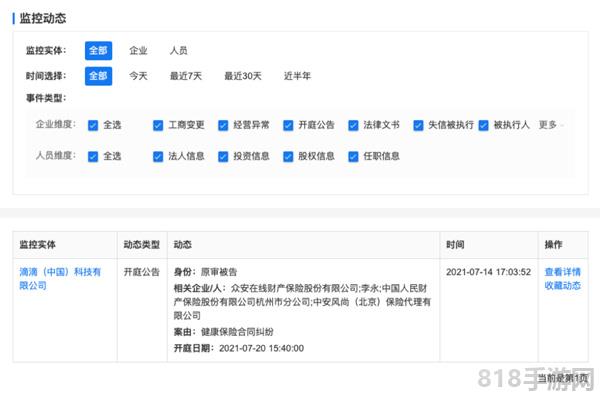Toggle the 任职信息 checkbox
This screenshot has width=600, height=396.
(353, 156)
